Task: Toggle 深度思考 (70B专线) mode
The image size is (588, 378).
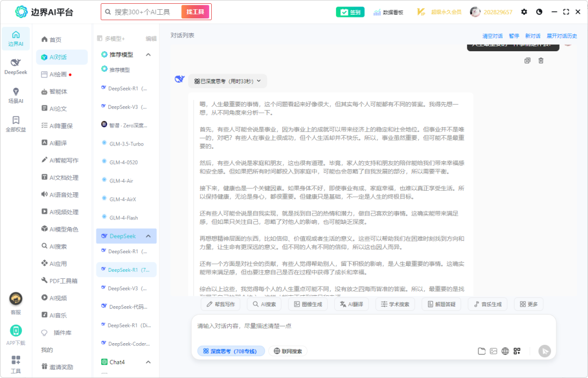Action: (x=231, y=351)
